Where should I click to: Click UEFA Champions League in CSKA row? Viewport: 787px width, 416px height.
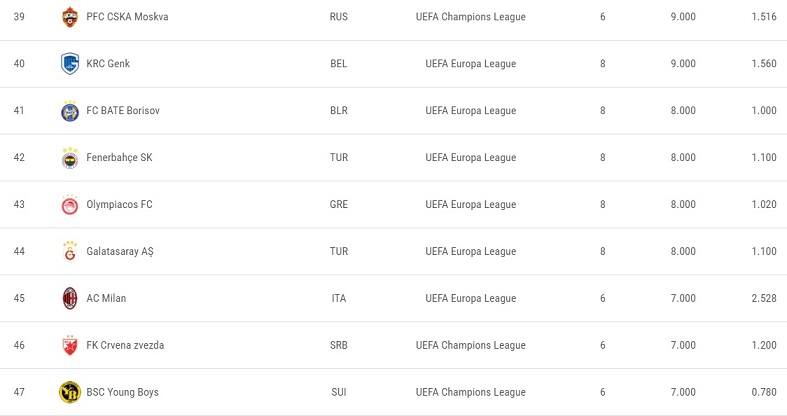(470, 17)
